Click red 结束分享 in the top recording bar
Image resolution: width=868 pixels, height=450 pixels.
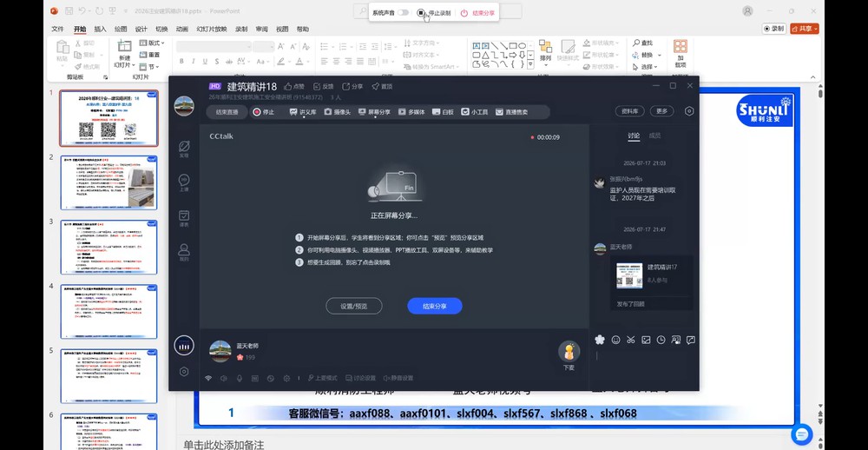[477, 12]
